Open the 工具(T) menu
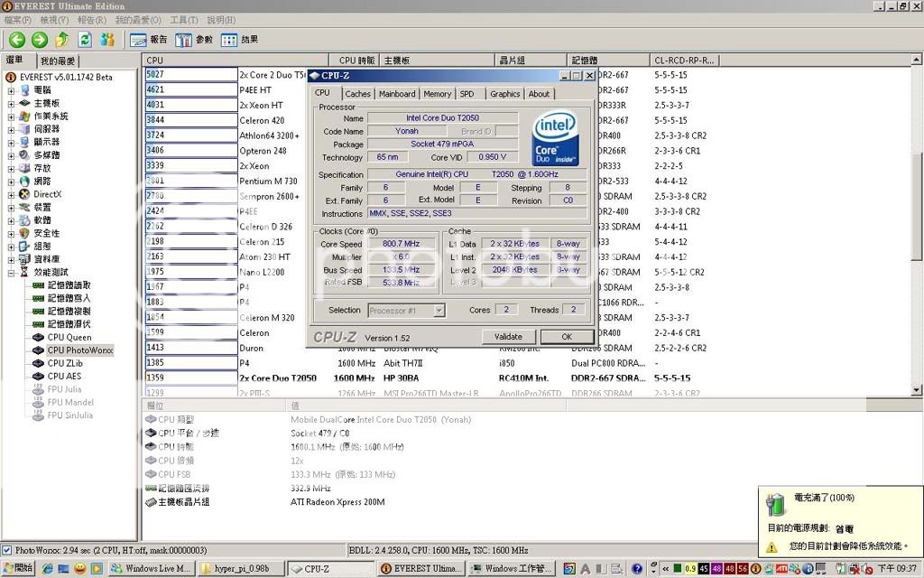Image resolution: width=924 pixels, height=578 pixels. 184,20
